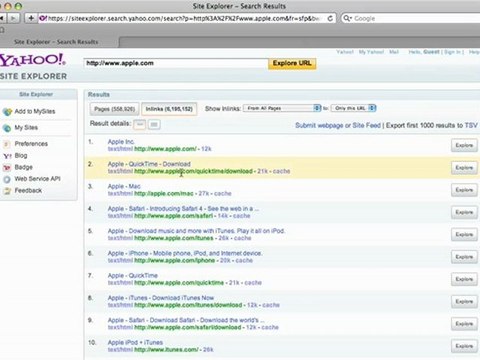Click Explore for Download Safari result
The image size is (480, 360).
[464, 324]
